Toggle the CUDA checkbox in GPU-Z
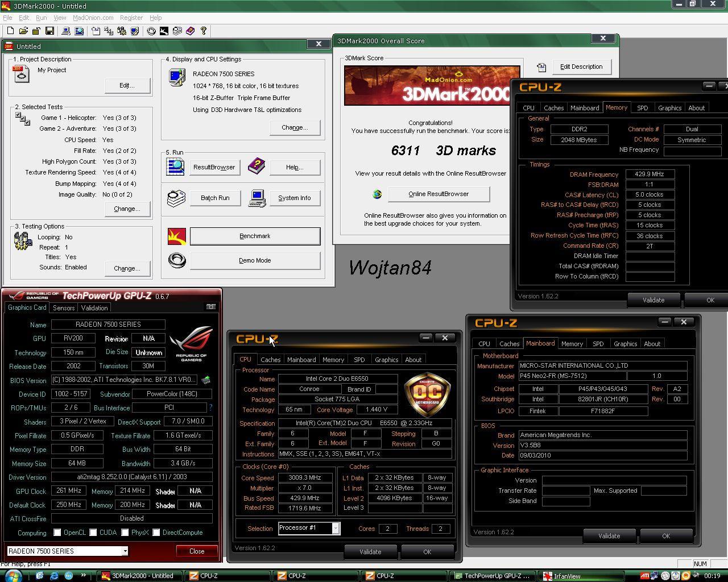The image size is (728, 582). [x=93, y=533]
